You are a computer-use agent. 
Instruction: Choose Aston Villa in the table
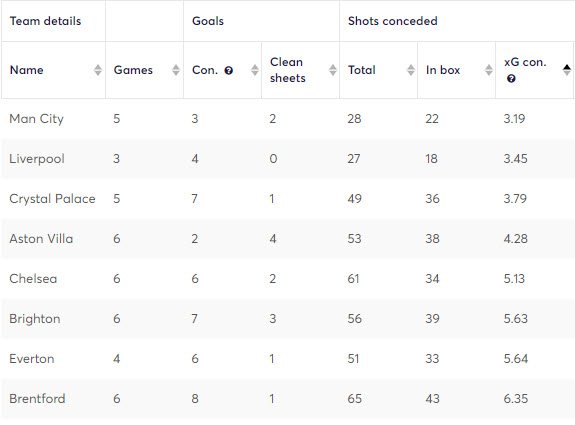(41, 239)
